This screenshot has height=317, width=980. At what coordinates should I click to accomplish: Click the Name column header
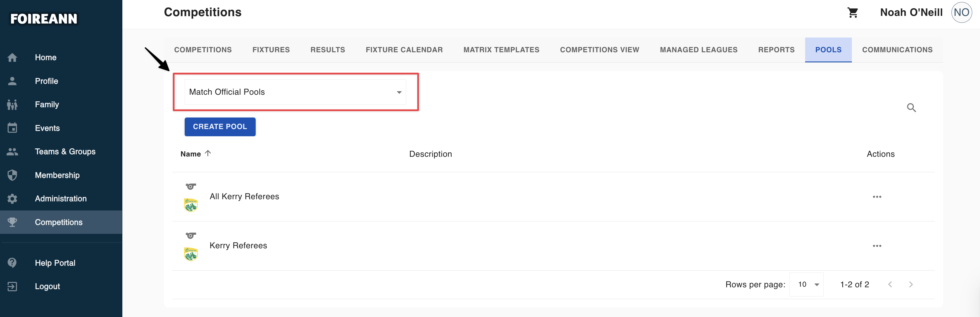click(x=190, y=154)
